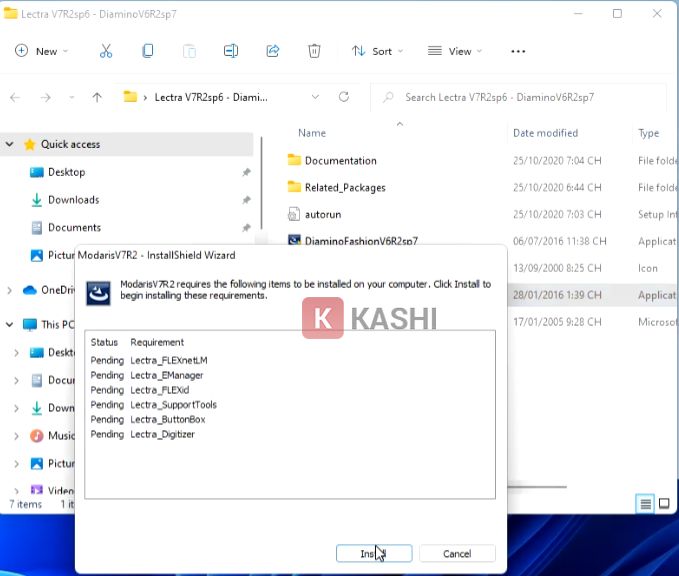Sort files by Date modified column

(545, 133)
